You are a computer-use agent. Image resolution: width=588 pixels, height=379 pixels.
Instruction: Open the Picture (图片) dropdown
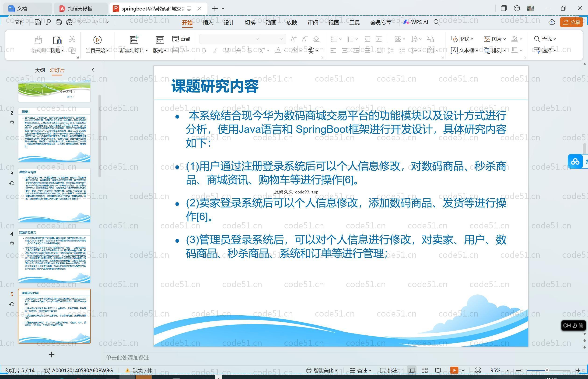pyautogui.click(x=495, y=39)
